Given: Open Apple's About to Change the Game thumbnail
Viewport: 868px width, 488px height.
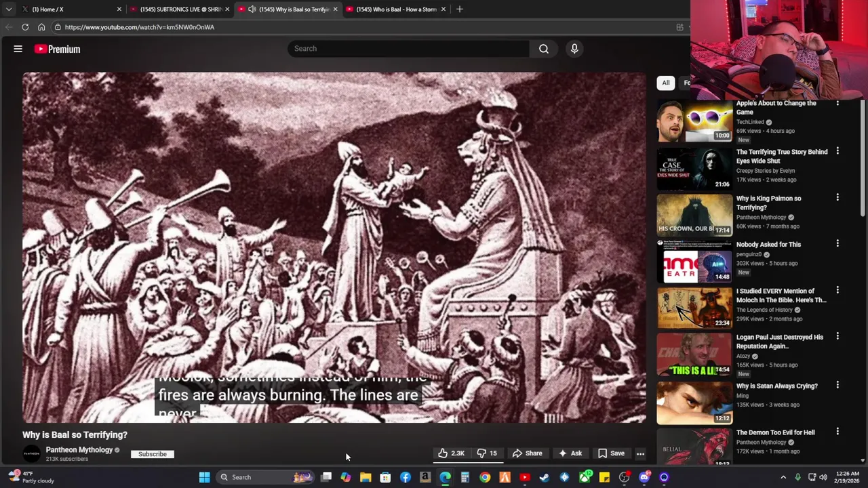Looking at the screenshot, I should tap(694, 121).
